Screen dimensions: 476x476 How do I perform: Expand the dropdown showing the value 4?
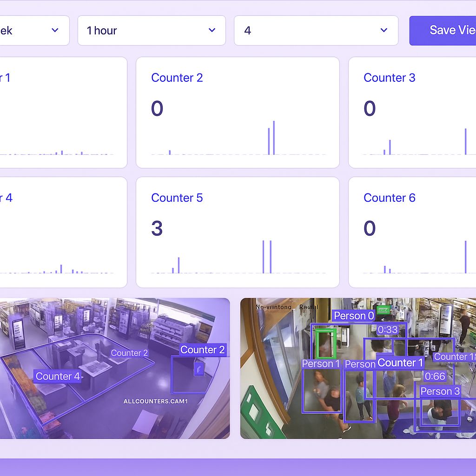316,30
